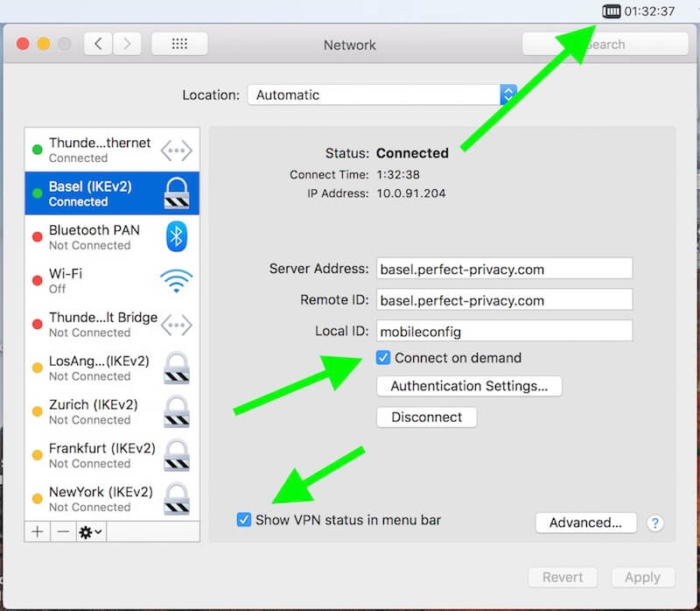The image size is (700, 611).
Task: Open the help question mark button
Action: click(x=654, y=523)
